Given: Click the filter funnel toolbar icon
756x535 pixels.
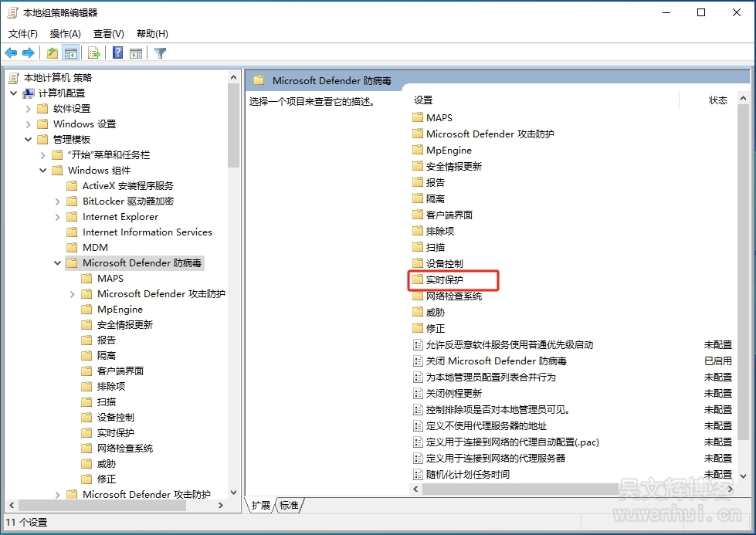Looking at the screenshot, I should click(x=160, y=52).
